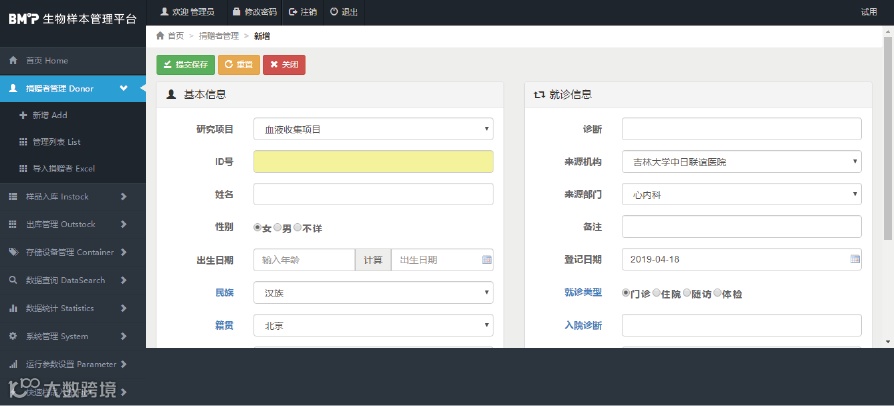894x406 pixels.
Task: Click the grid icon for 出库管理 Outstock
Action: [x=13, y=225]
